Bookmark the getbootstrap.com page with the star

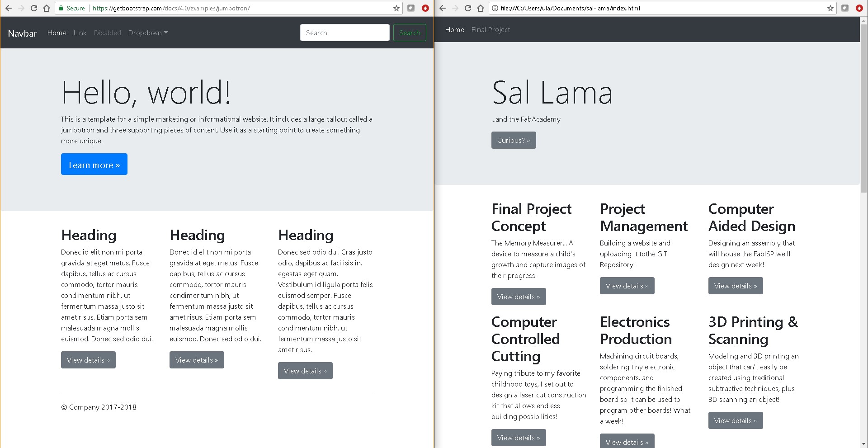tap(396, 8)
